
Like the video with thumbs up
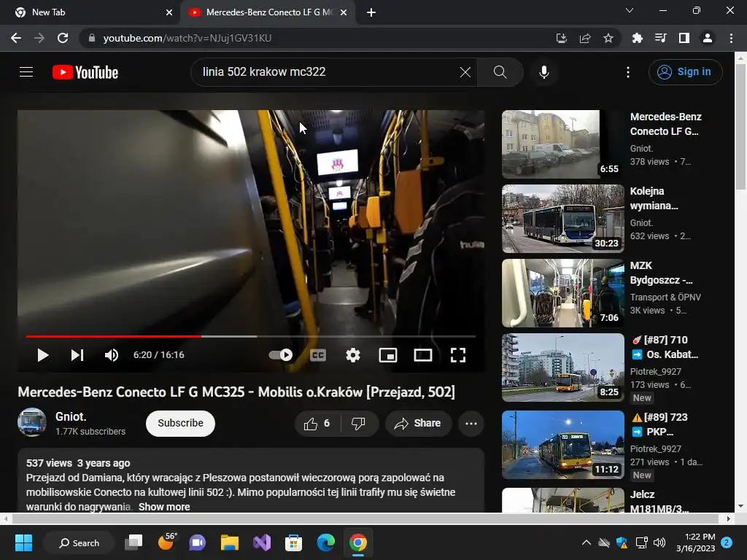(318, 424)
